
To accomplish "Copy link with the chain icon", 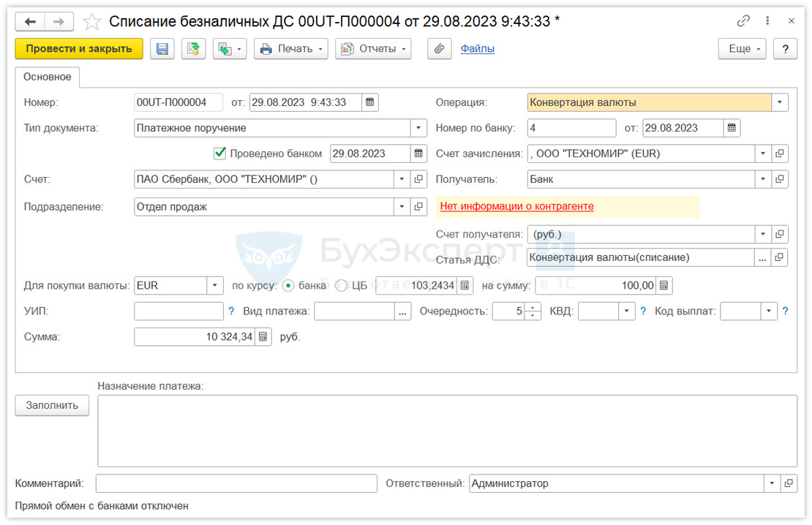I will pyautogui.click(x=743, y=20).
